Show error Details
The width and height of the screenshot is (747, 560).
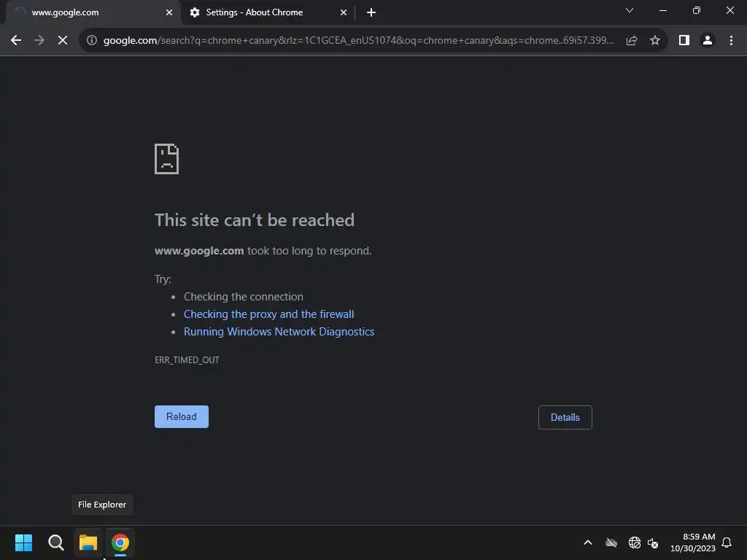coord(565,417)
